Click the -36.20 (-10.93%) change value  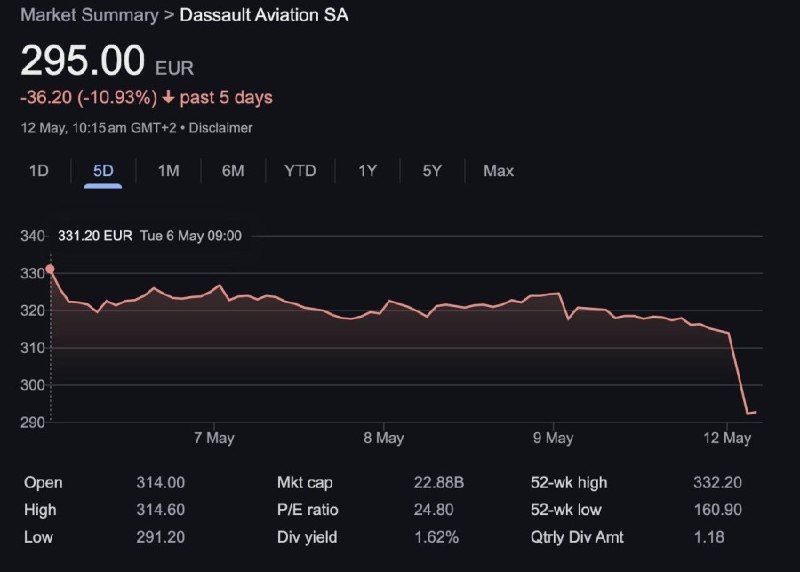click(89, 97)
